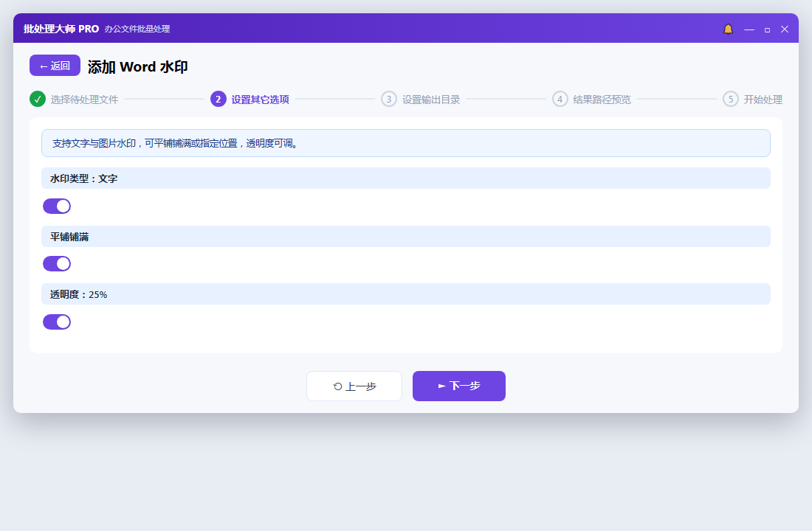Image resolution: width=812 pixels, height=531 pixels.
Task: Close the 批处理大师 PRO window
Action: [x=785, y=29]
